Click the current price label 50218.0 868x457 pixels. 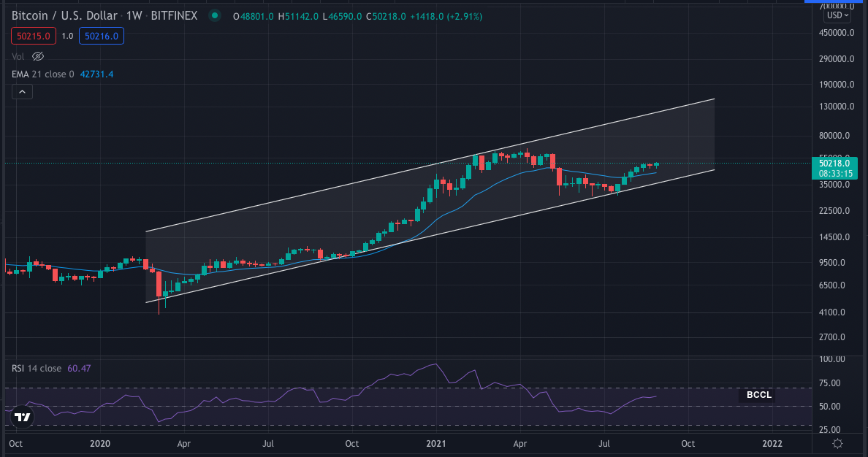point(834,164)
